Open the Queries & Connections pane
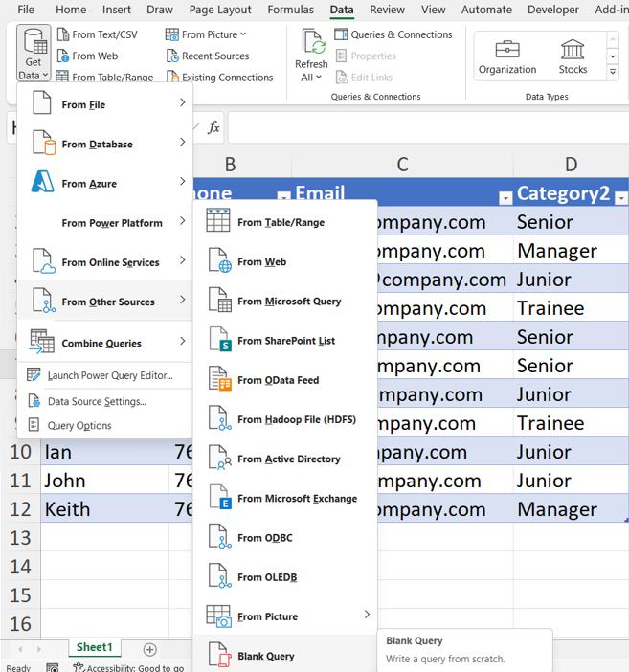Image resolution: width=629 pixels, height=672 pixels. [393, 34]
